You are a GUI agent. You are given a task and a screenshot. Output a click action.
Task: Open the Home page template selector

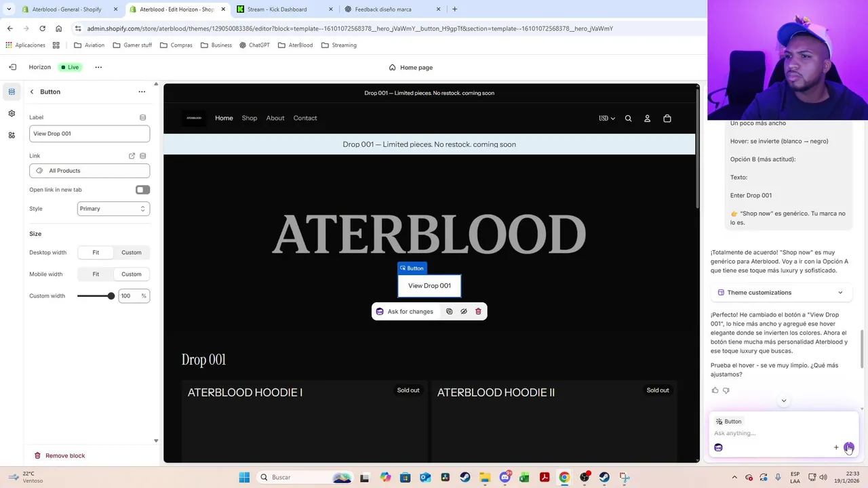411,67
